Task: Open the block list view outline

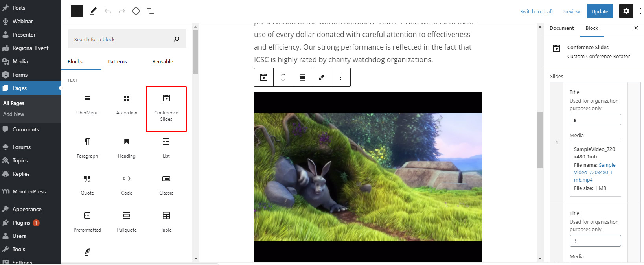Action: coord(150,11)
